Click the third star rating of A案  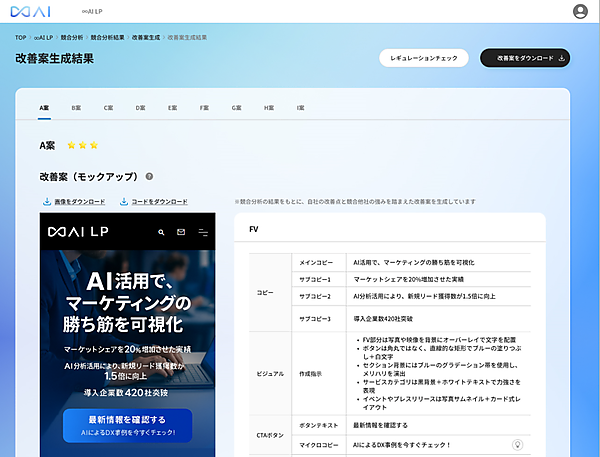point(94,145)
